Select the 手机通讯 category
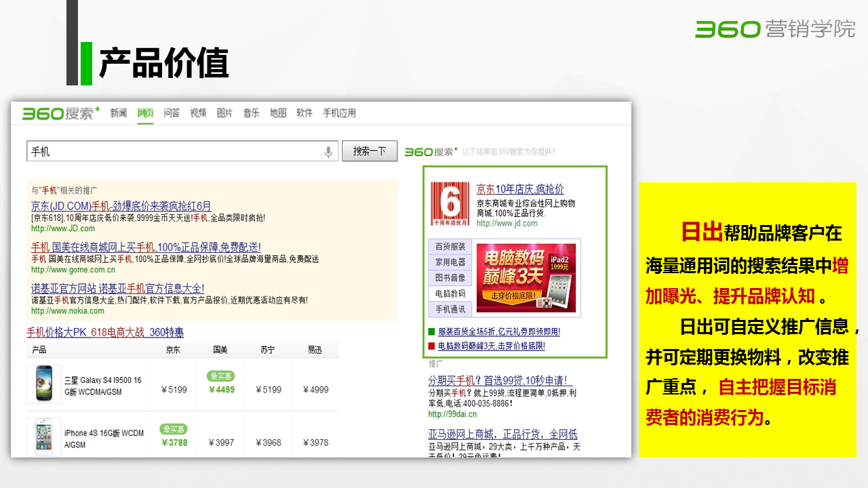Screen dimensions: 868x488 pos(450,309)
